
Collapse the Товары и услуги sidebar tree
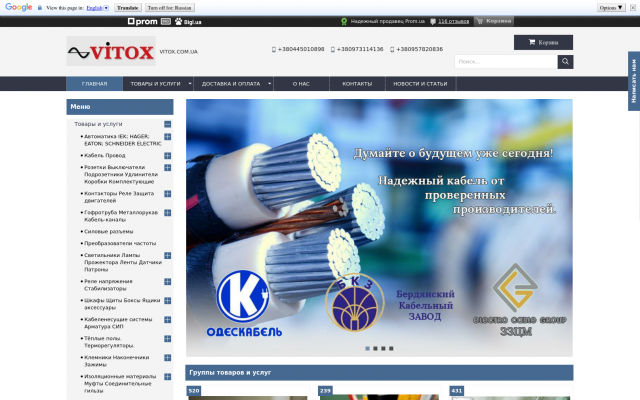point(167,124)
